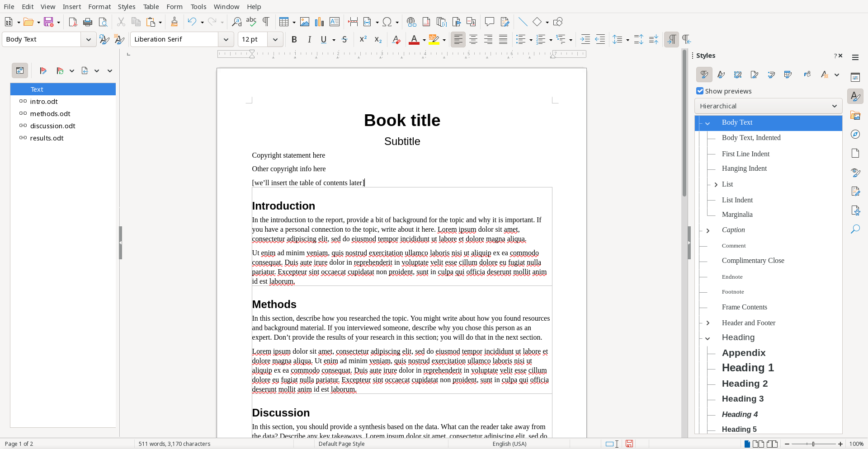Decrease paragraph indent
The image size is (868, 449).
pos(600,39)
